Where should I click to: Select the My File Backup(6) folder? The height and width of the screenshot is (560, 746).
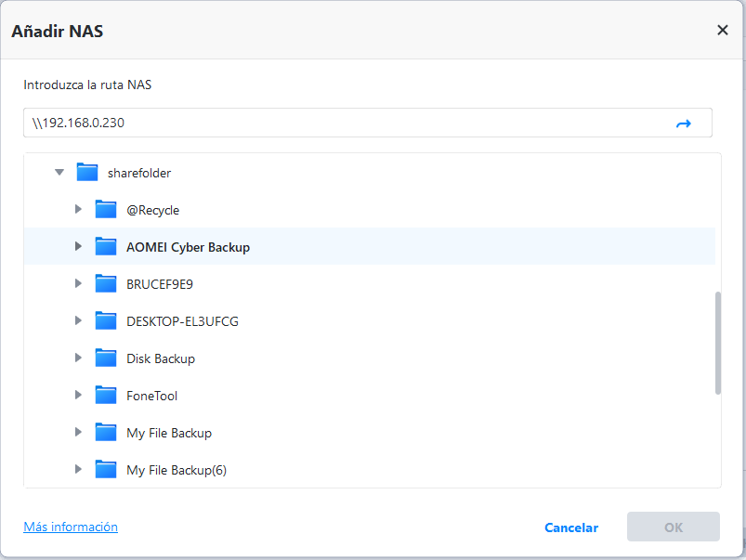click(177, 470)
